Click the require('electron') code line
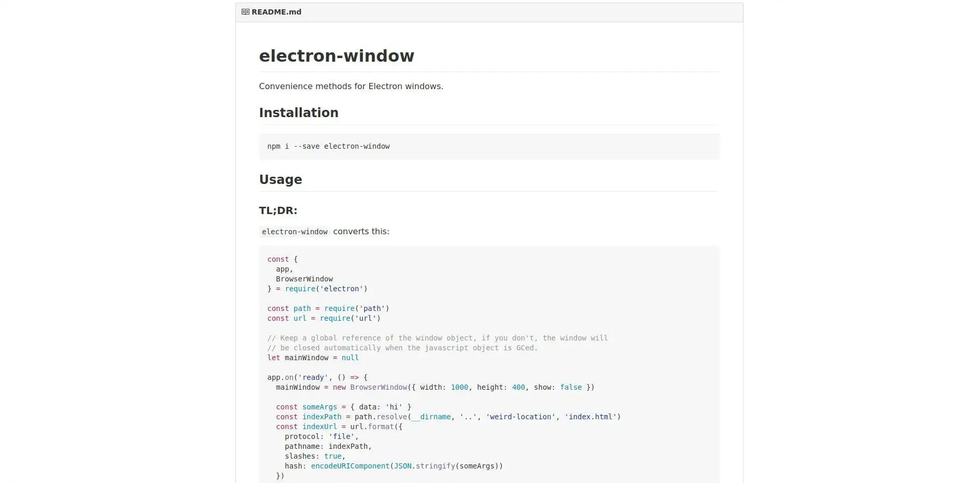The height and width of the screenshot is (483, 980). (317, 289)
